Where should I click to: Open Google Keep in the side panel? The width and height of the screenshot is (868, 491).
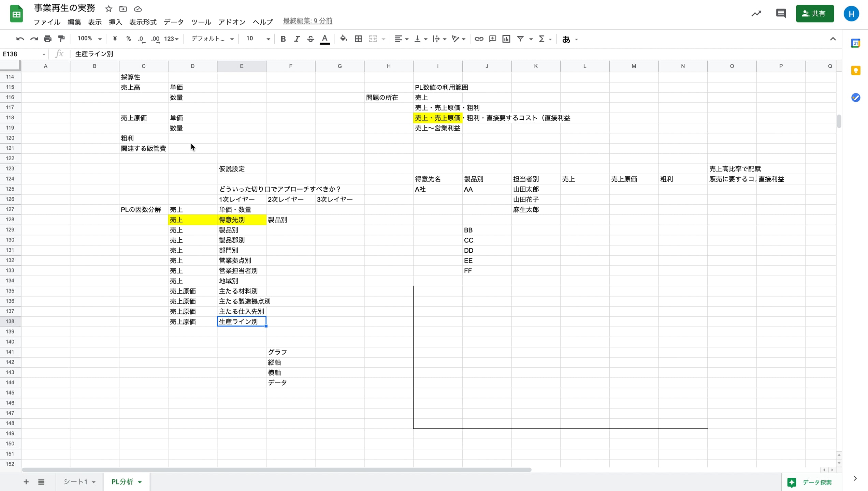[x=856, y=70]
